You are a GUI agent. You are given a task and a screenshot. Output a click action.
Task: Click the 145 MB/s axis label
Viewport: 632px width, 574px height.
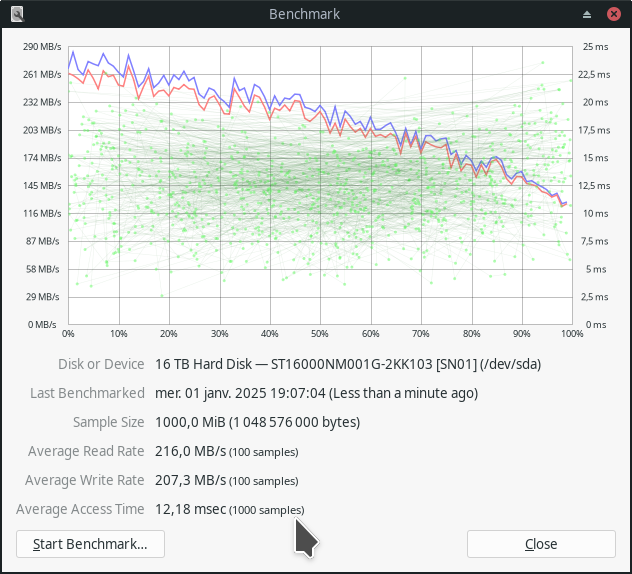42,186
